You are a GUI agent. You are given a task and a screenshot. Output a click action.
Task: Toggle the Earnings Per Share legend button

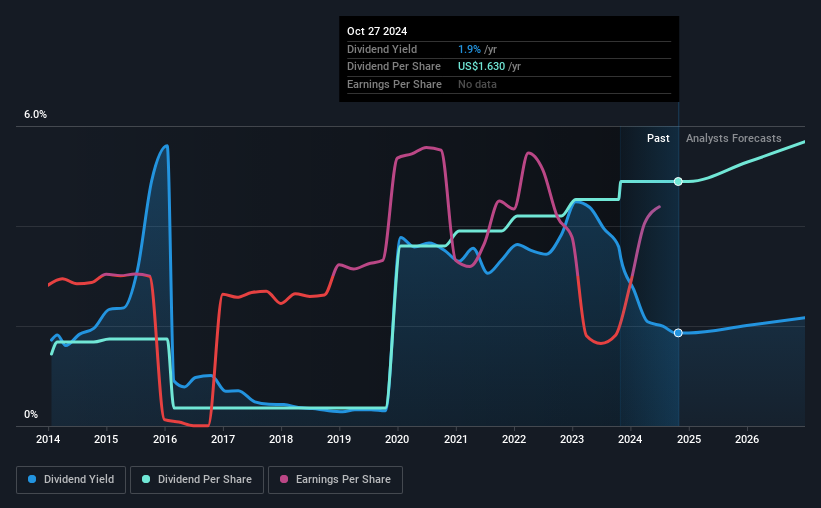(335, 480)
